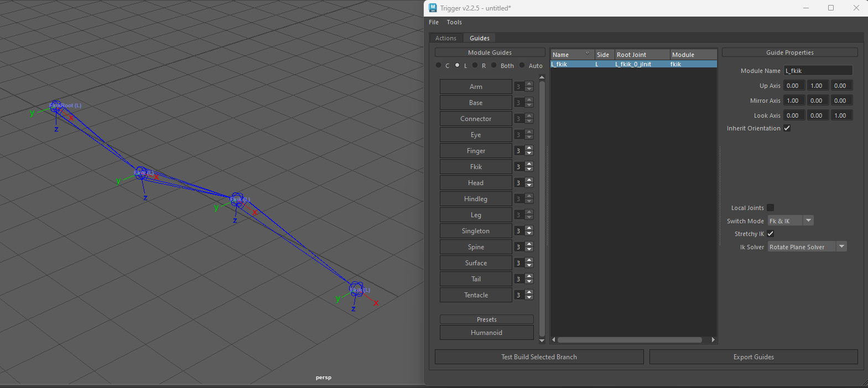Click the guides table horizontal scrollbar
The image size is (868, 388).
630,340
